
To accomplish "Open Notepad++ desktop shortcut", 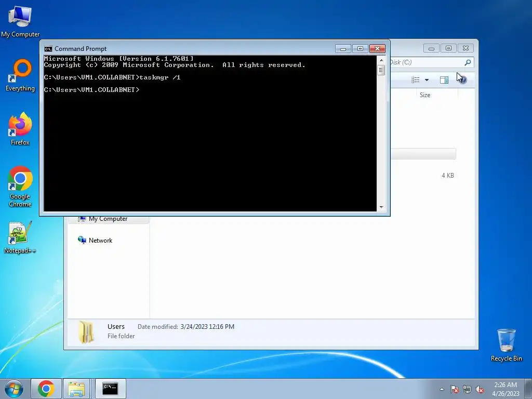I will 20,237.
